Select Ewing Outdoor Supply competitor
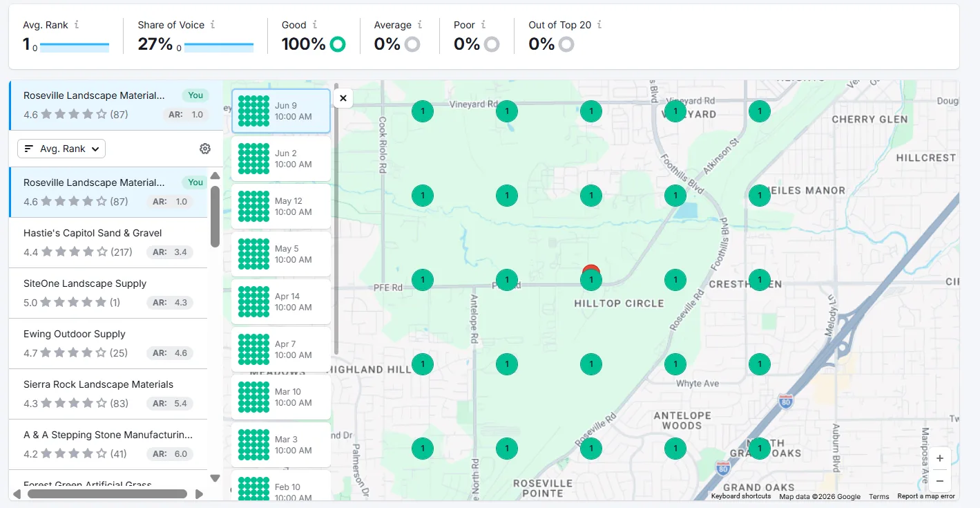 [x=108, y=344]
